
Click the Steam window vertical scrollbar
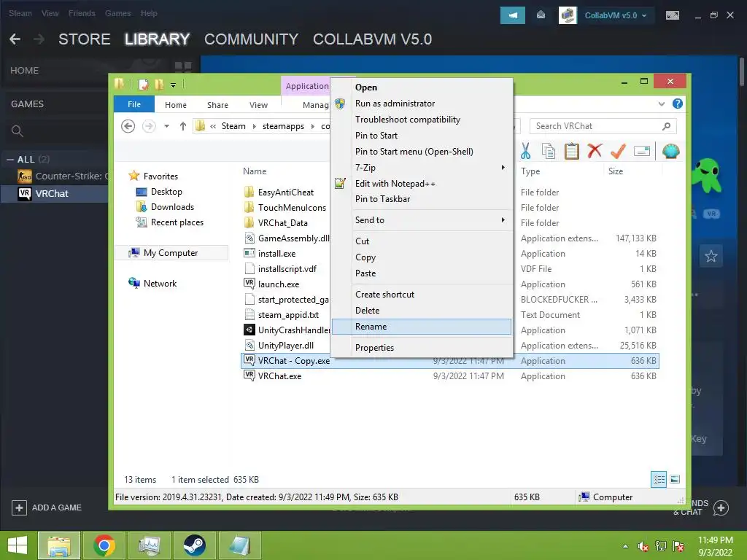(x=742, y=71)
